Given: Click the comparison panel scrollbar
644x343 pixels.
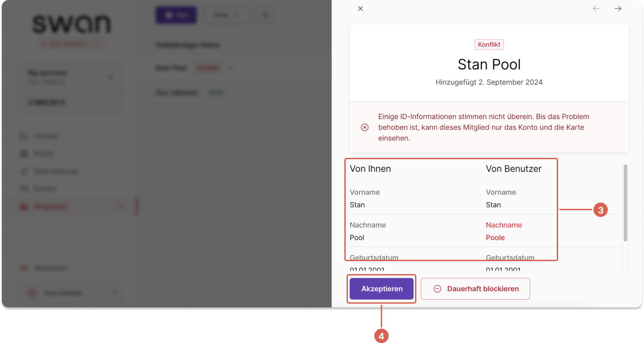Looking at the screenshot, I should pos(625,203).
